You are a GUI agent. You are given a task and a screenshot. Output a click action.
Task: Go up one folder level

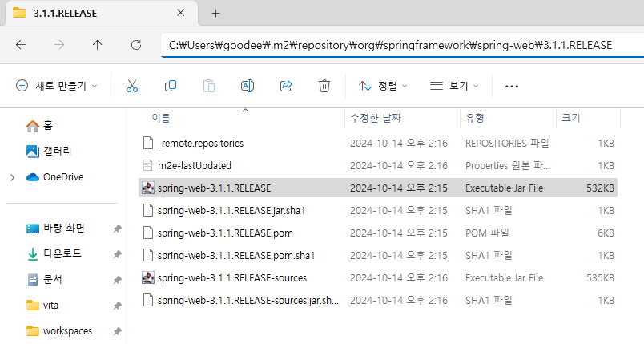[x=98, y=45]
